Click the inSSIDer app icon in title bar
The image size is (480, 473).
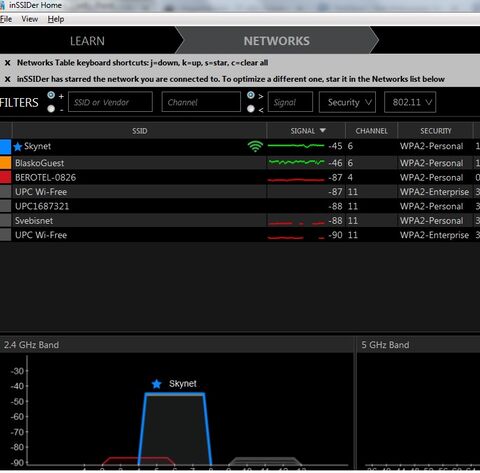pyautogui.click(x=2, y=5)
